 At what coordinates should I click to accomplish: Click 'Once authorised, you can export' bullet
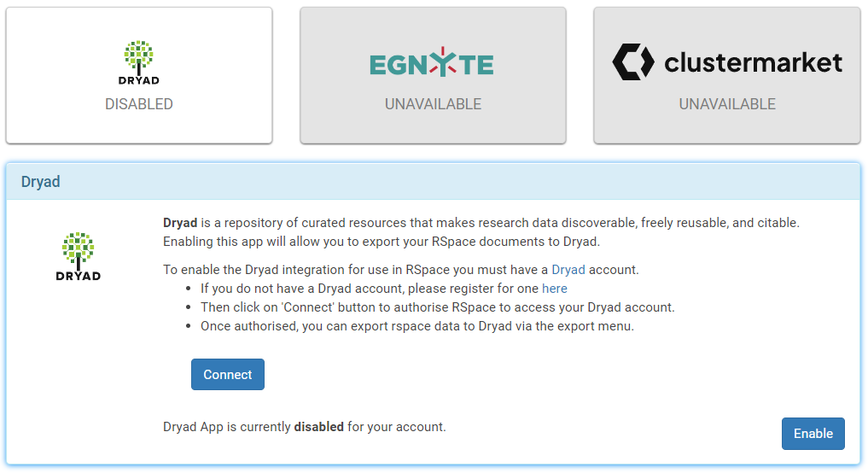coord(417,326)
